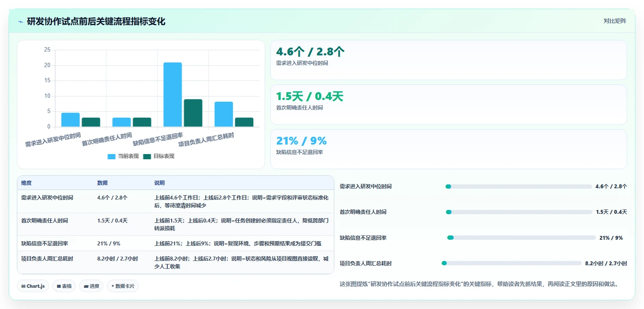Click the dark green 目标表现 legend swatch
The height and width of the screenshot is (309, 644).
point(147,157)
